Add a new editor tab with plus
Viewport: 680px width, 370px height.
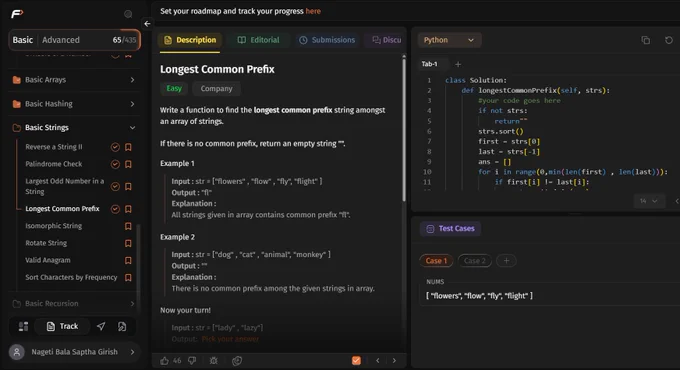[x=458, y=64]
